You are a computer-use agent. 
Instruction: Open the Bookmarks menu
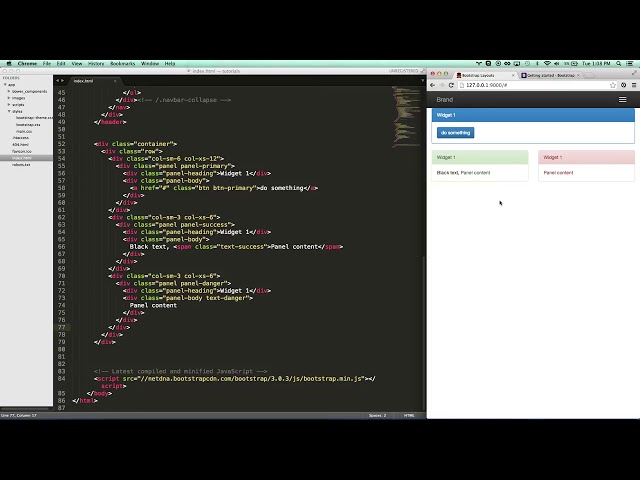click(122, 64)
